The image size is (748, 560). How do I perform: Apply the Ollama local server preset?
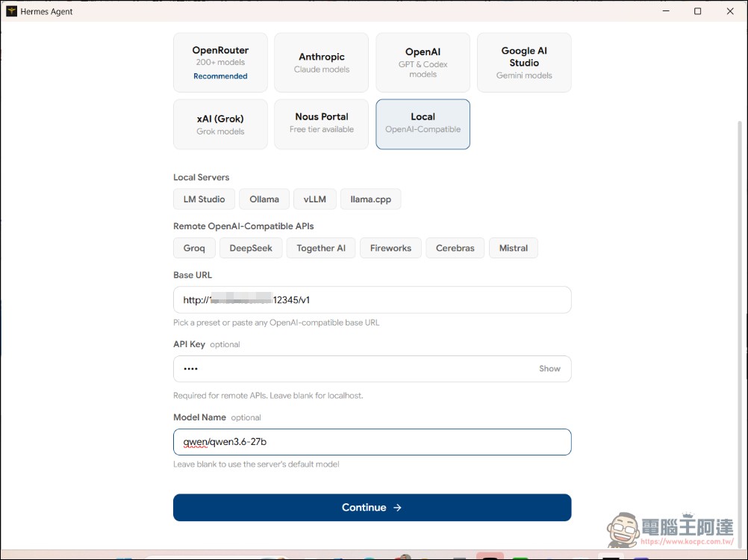coord(264,199)
